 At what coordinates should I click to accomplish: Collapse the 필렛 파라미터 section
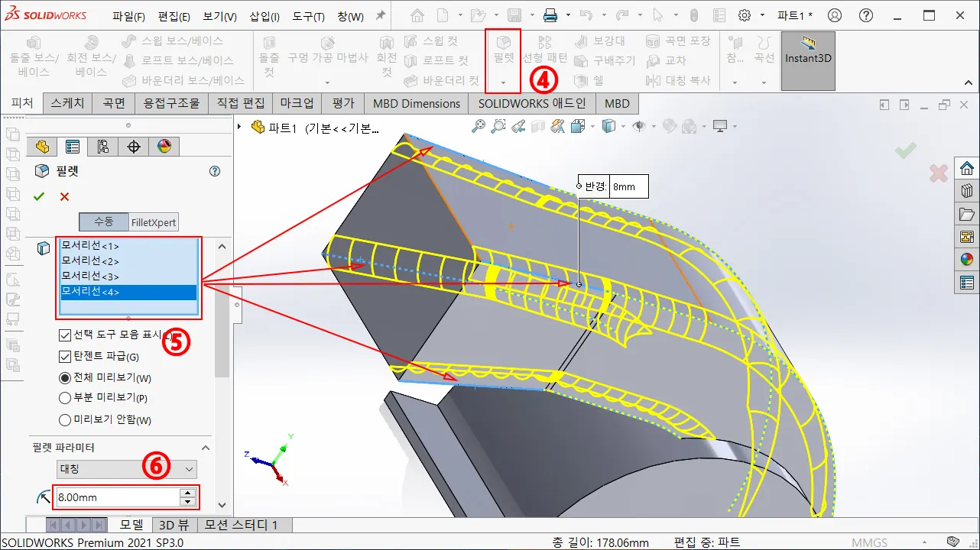pos(205,448)
